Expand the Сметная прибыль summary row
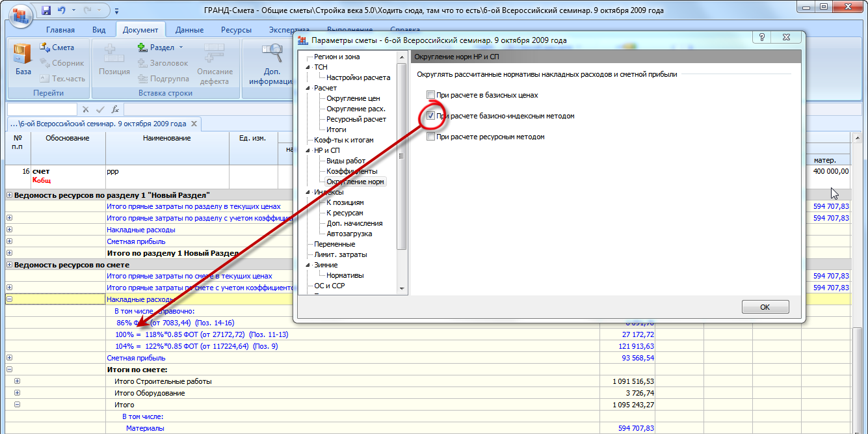This screenshot has height=434, width=868. 9,358
